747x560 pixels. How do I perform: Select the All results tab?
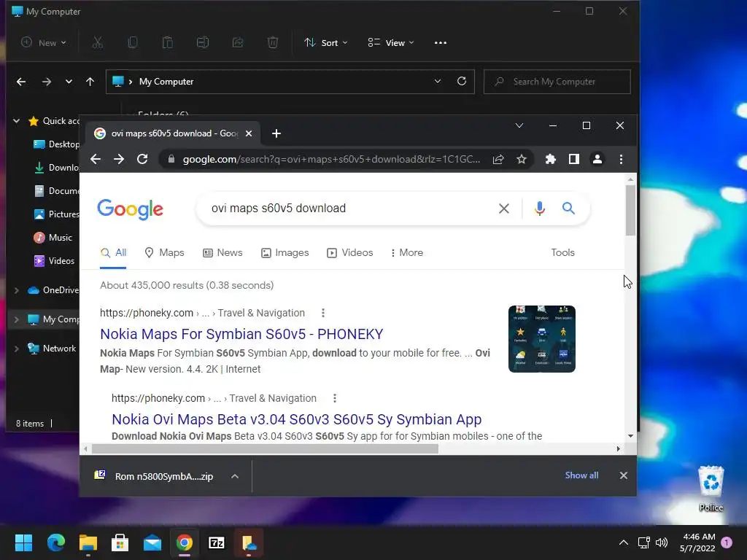point(113,253)
